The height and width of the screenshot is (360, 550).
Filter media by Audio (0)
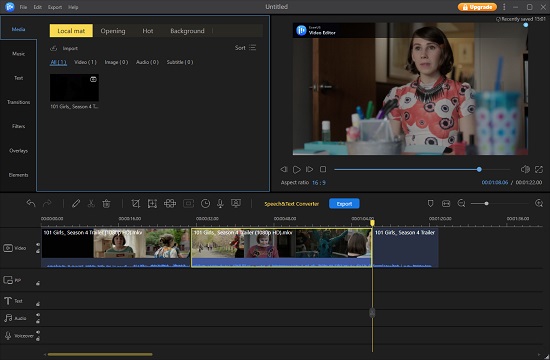(147, 62)
